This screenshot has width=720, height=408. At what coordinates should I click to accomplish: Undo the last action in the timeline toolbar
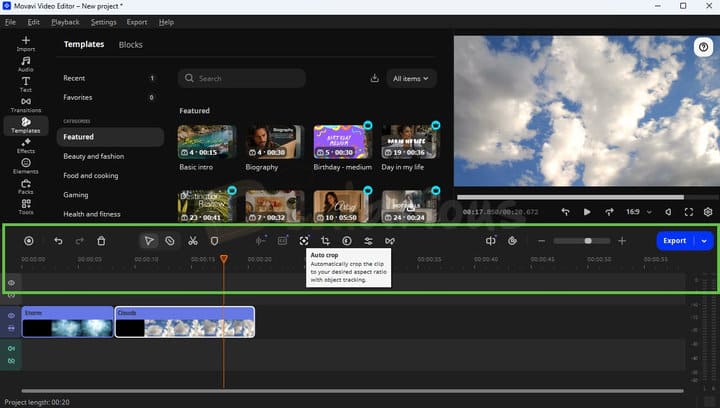[x=58, y=241]
